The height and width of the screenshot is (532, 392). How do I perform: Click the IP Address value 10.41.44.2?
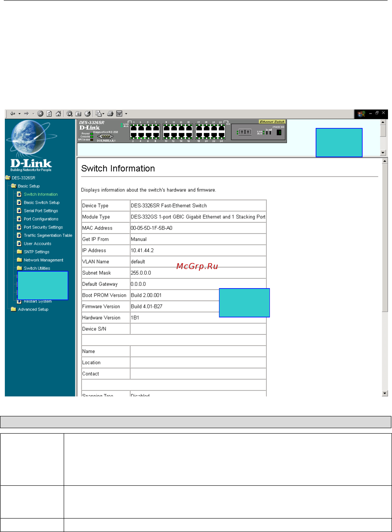(142, 251)
